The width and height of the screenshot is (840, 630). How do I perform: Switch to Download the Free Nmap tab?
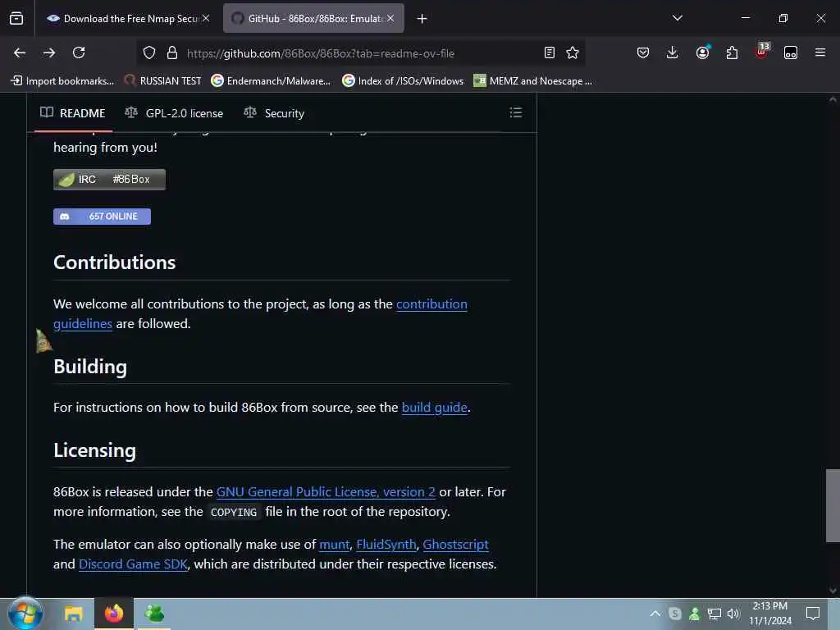[x=125, y=19]
